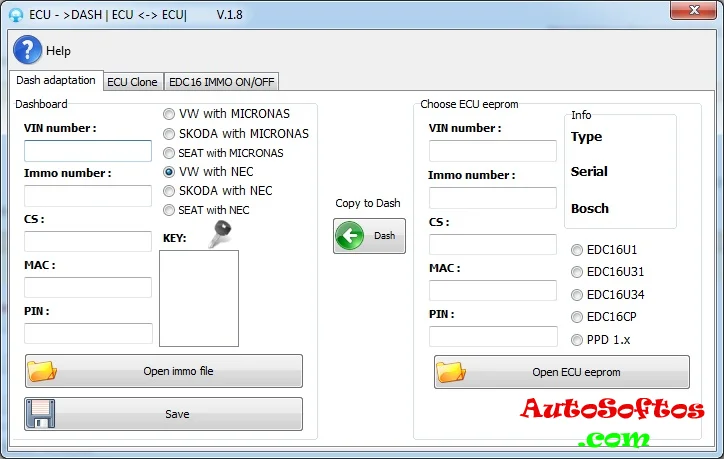The width and height of the screenshot is (724, 459).
Task: Switch to the ECU Clone tab
Action: (132, 82)
